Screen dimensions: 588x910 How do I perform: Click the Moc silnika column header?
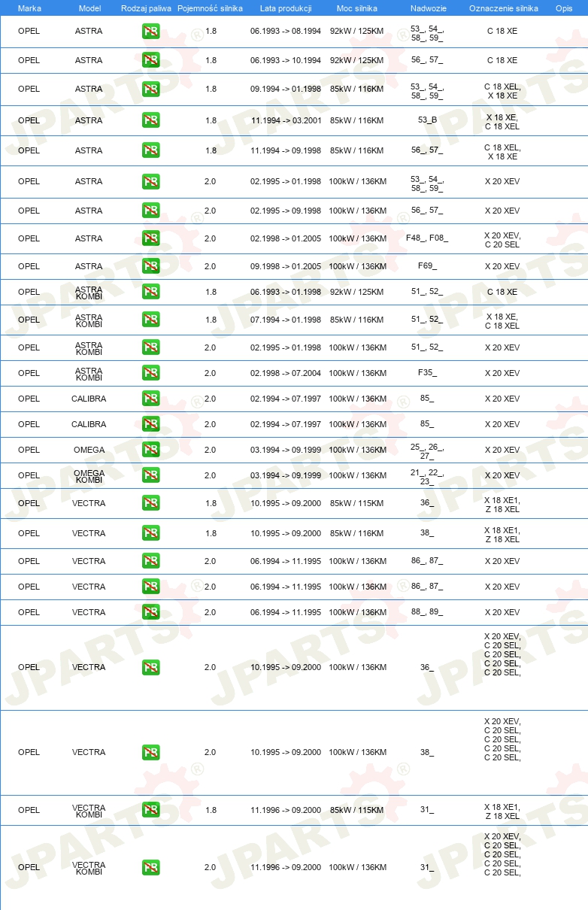click(357, 8)
